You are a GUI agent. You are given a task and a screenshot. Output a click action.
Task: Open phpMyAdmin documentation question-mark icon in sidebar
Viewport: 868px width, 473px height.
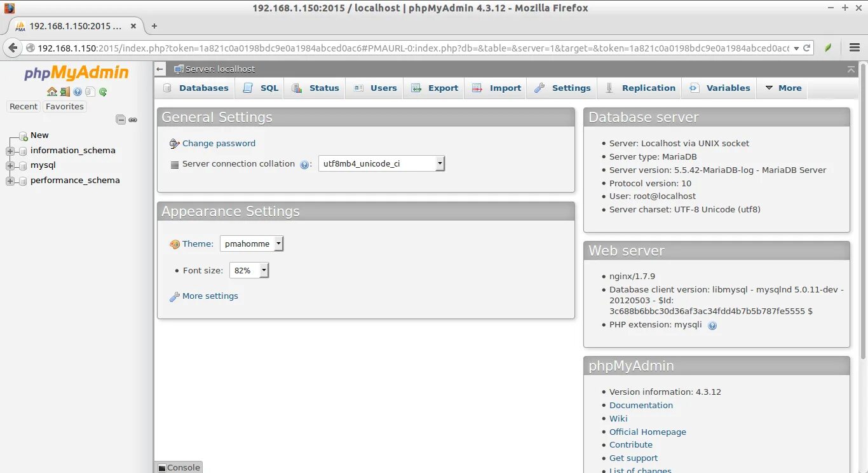(78, 92)
